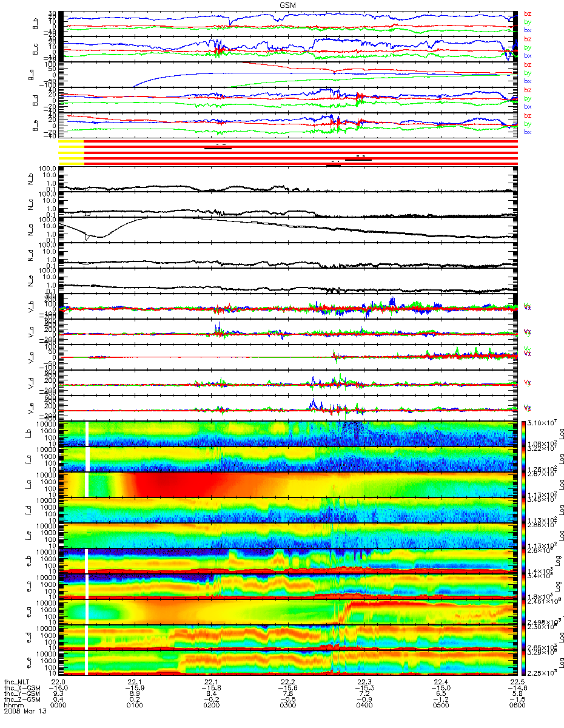Click the blue bx legend of B_d
Screen dimensions: 564x728
(528, 106)
